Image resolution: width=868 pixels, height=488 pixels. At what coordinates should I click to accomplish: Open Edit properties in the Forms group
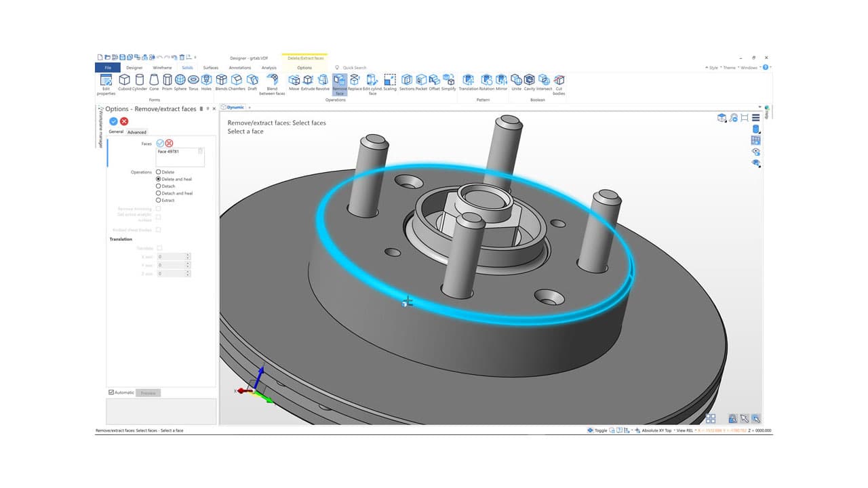106,81
